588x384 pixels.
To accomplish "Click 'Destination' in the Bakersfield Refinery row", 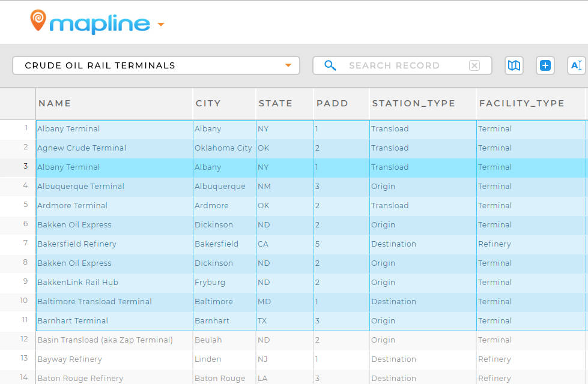I will pyautogui.click(x=393, y=244).
